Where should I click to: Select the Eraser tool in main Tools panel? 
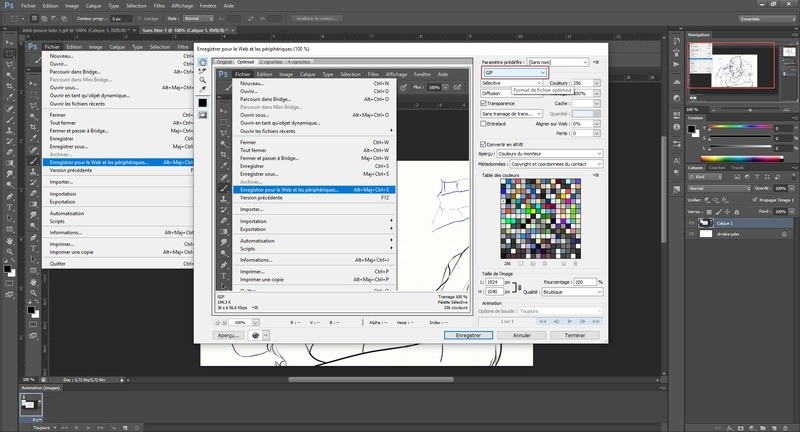pyautogui.click(x=9, y=152)
